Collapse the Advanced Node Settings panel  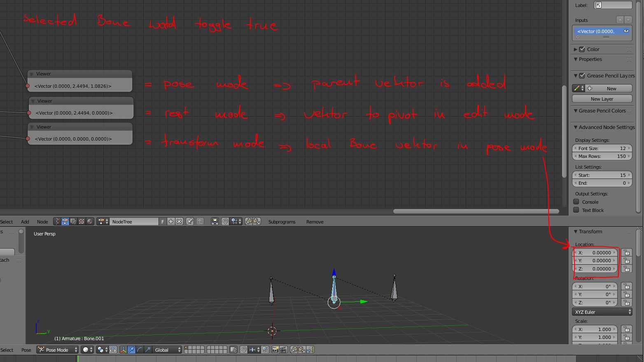pyautogui.click(x=576, y=127)
